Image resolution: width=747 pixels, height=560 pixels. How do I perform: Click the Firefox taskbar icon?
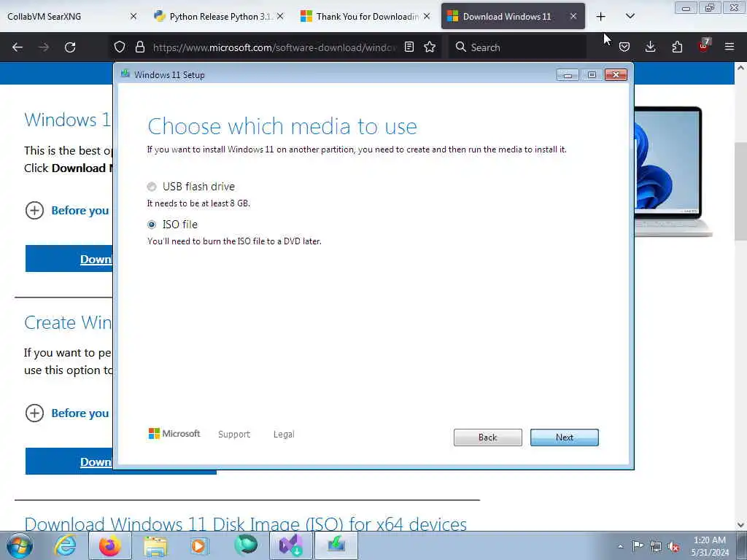point(109,545)
